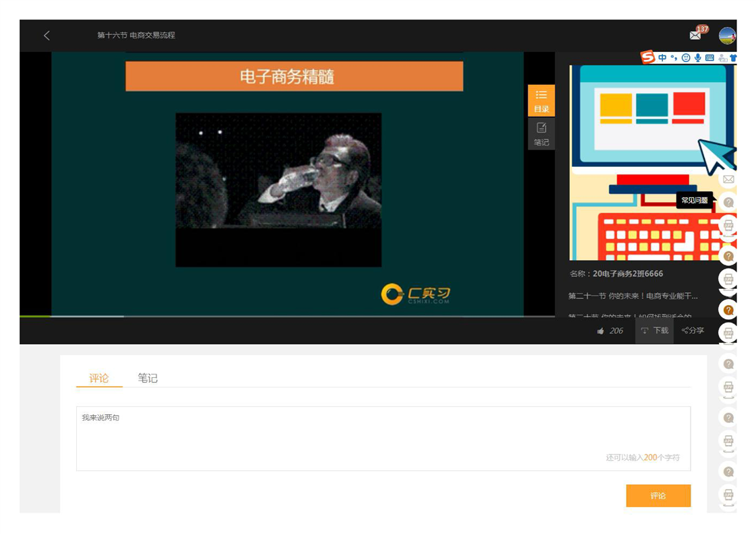Focus the 我来说两句 comment box

point(383,438)
